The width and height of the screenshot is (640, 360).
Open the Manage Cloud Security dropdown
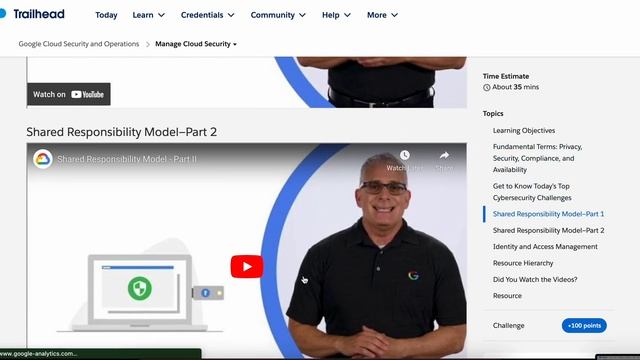[196, 44]
